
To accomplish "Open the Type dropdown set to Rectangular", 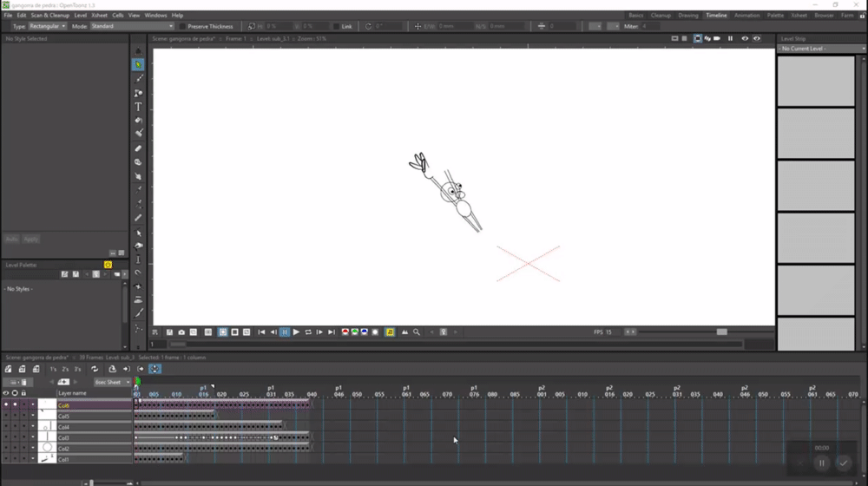I will pyautogui.click(x=48, y=26).
